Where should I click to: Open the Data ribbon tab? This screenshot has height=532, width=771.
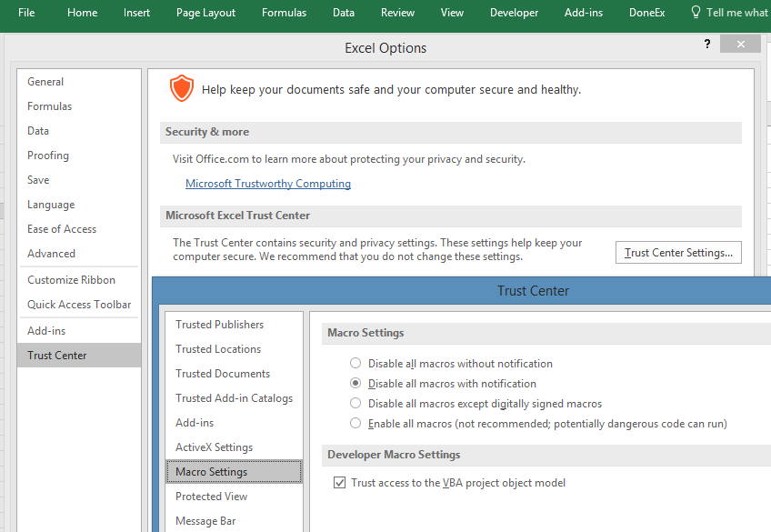343,13
